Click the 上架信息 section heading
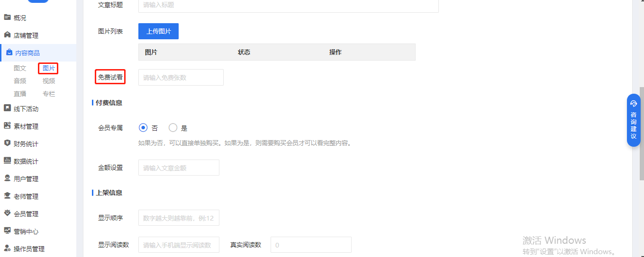This screenshot has width=644, height=257. click(109, 193)
